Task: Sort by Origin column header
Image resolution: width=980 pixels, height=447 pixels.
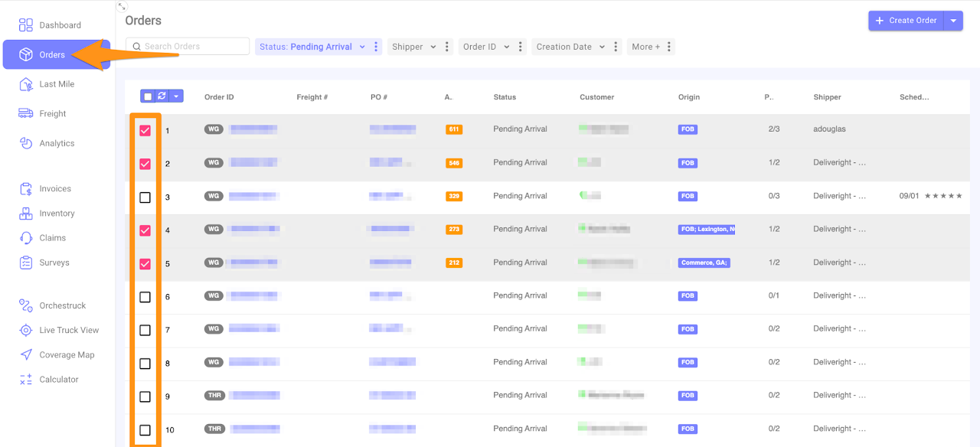Action: pyautogui.click(x=689, y=97)
